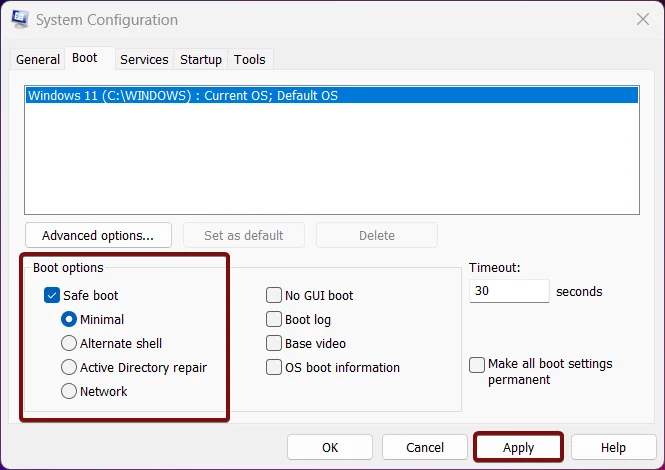Image resolution: width=665 pixels, height=470 pixels.
Task: Click the Timeout: label
Action: [495, 268]
